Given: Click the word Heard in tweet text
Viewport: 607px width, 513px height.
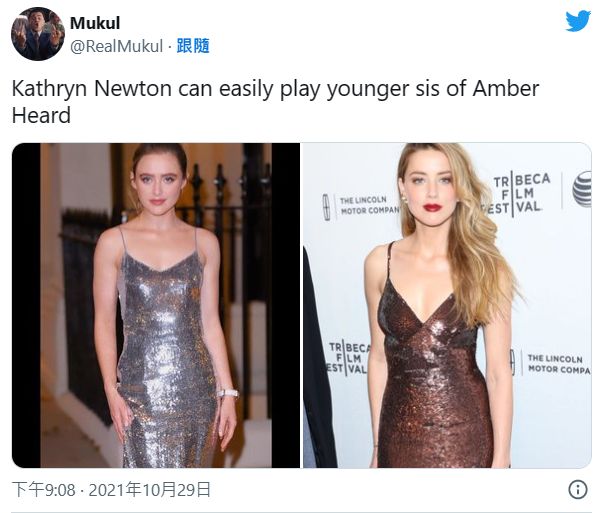Looking at the screenshot, I should [x=41, y=115].
